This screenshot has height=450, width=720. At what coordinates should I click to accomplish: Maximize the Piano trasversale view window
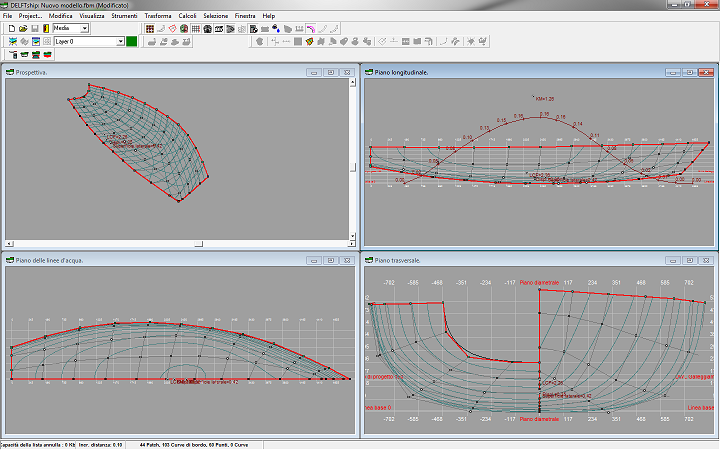click(689, 260)
